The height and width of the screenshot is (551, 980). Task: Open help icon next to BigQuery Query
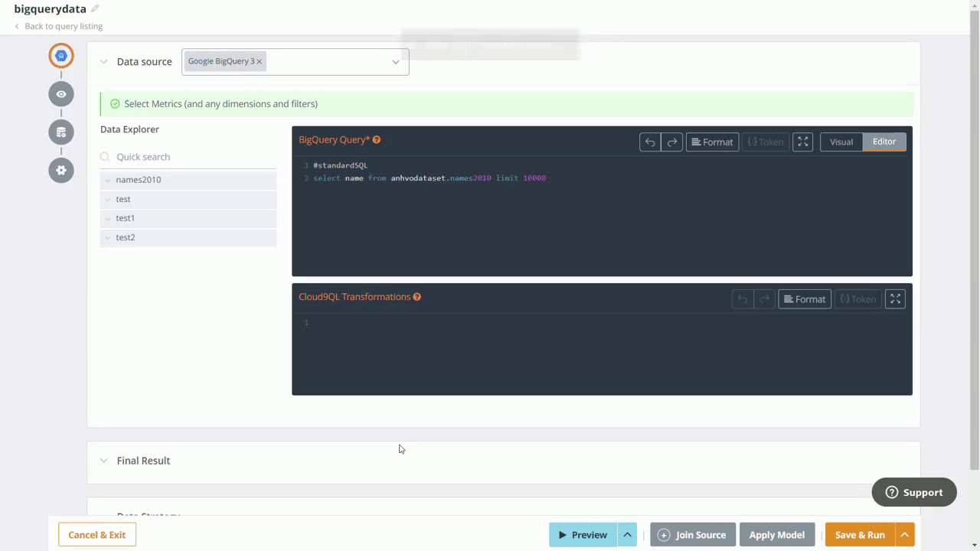click(376, 139)
